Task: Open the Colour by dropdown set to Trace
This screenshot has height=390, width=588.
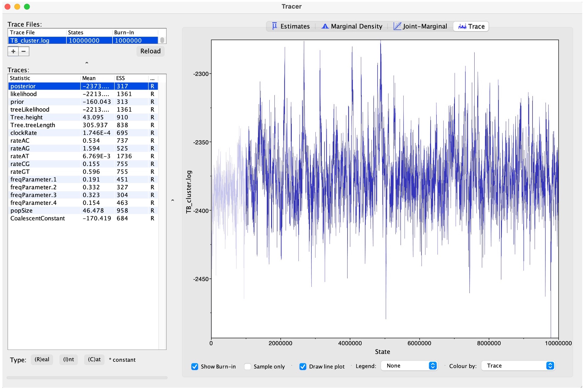Action: click(x=518, y=366)
